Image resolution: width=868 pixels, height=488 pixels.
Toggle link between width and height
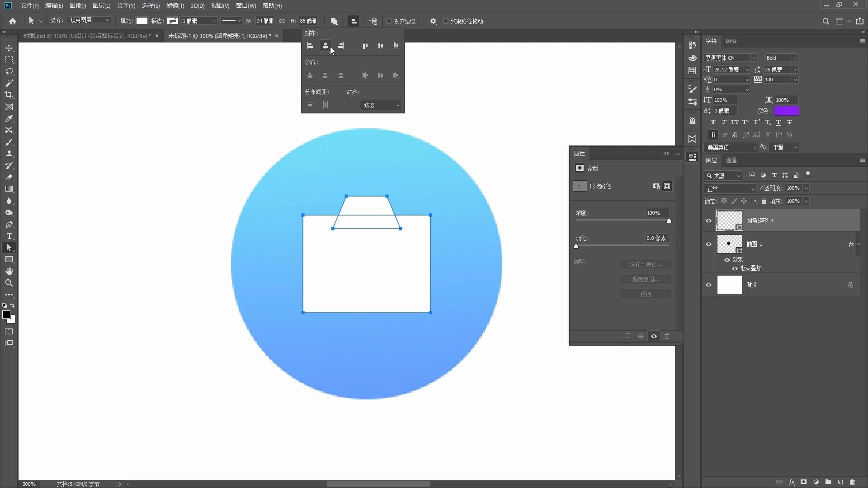click(282, 21)
